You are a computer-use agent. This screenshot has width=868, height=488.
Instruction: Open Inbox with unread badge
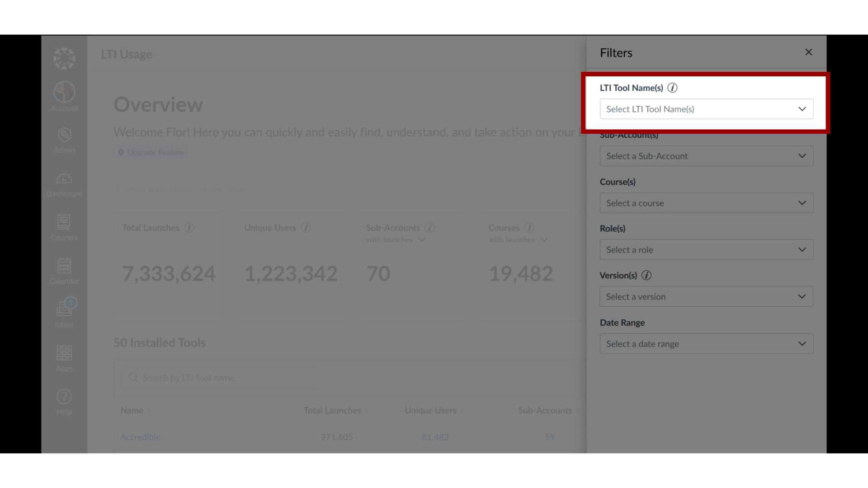64,313
